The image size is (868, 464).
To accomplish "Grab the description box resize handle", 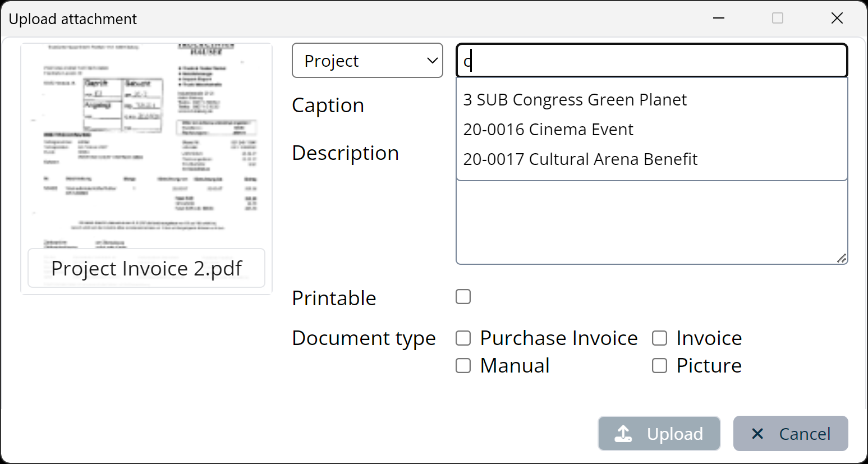I will pos(842,258).
